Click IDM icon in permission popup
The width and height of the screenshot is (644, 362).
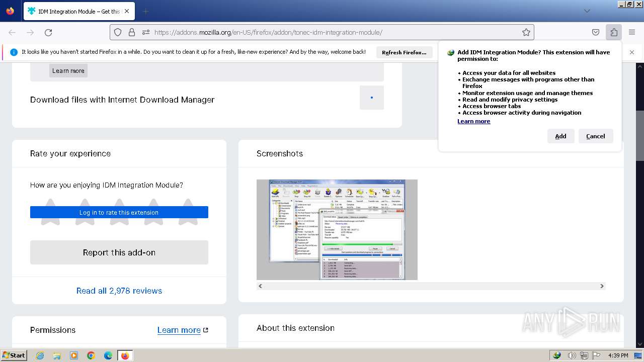click(x=451, y=53)
